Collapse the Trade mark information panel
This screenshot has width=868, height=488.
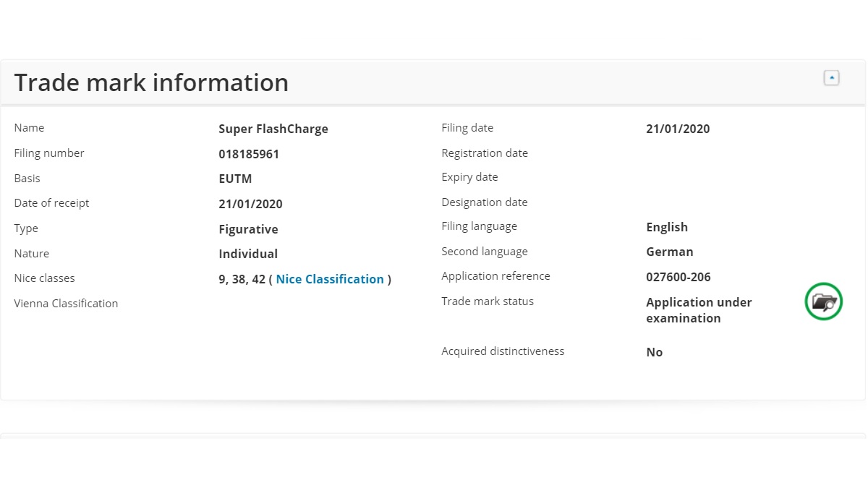point(832,77)
